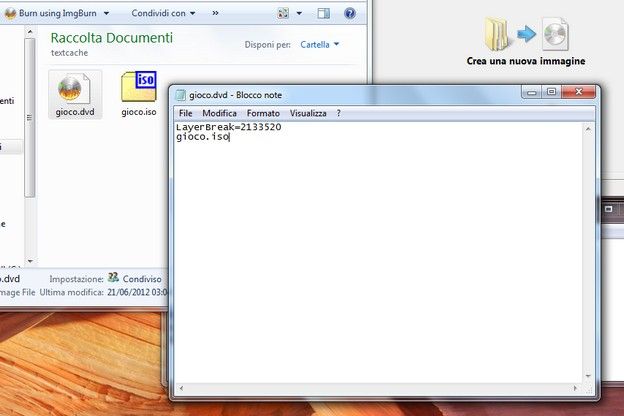Click the change view icon
The width and height of the screenshot is (624, 416).
[283, 14]
